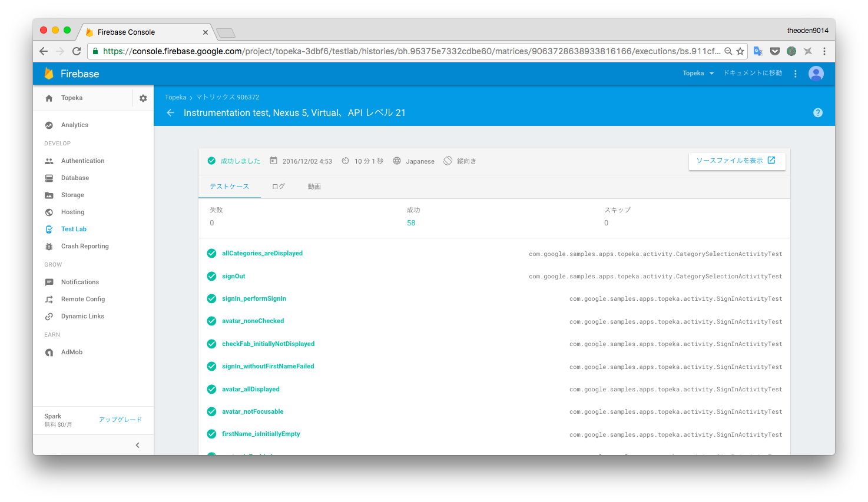Open avatar_noneChecked test case
The image size is (868, 502).
[x=253, y=321]
